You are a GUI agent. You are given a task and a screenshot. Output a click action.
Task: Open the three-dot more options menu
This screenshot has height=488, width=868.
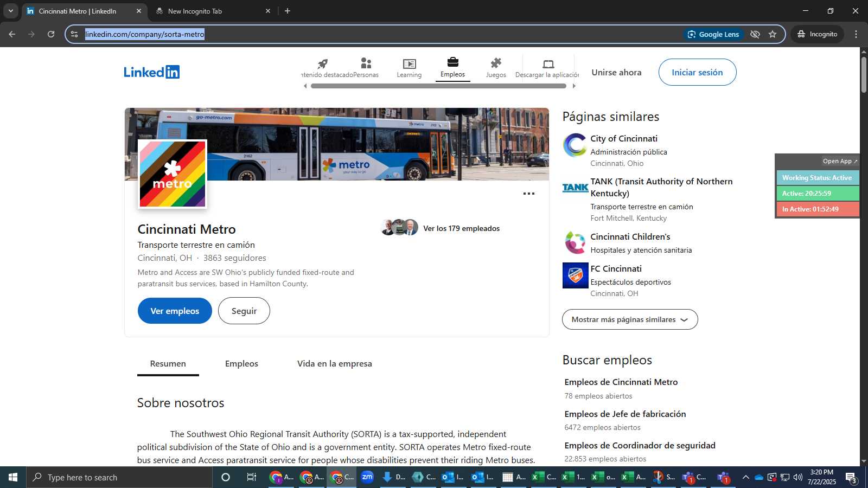[529, 194]
